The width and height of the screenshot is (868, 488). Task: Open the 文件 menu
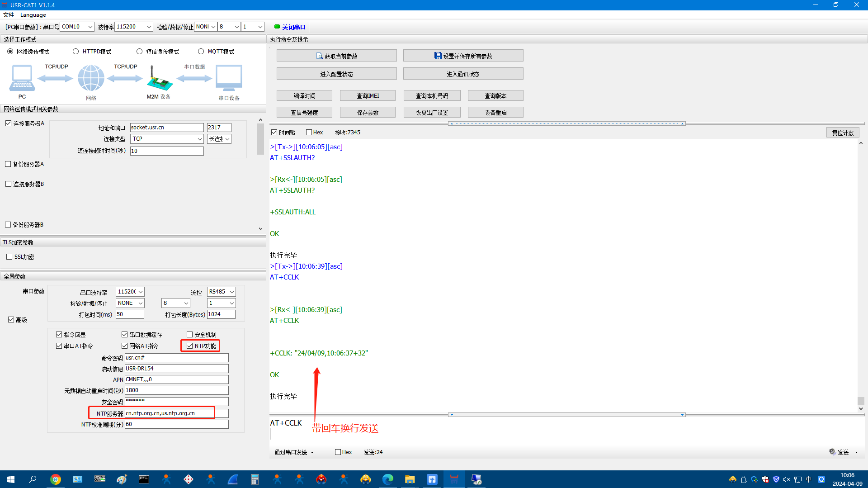[9, 15]
